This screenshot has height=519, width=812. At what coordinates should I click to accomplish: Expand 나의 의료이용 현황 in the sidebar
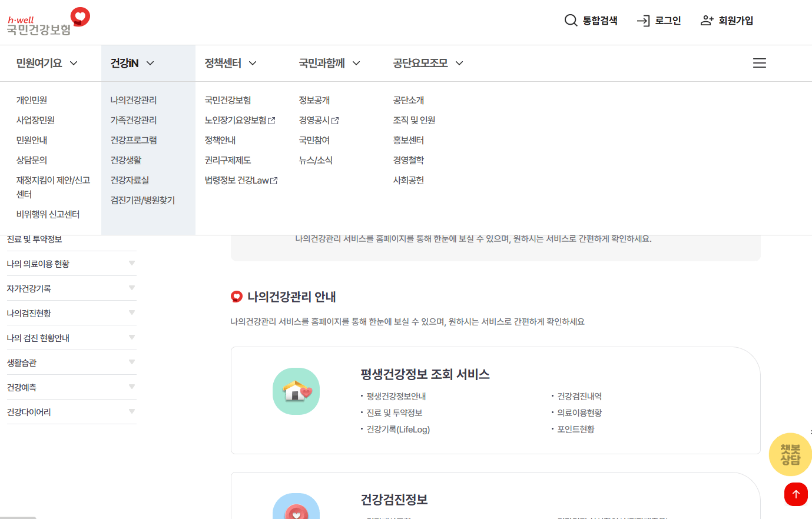132,264
